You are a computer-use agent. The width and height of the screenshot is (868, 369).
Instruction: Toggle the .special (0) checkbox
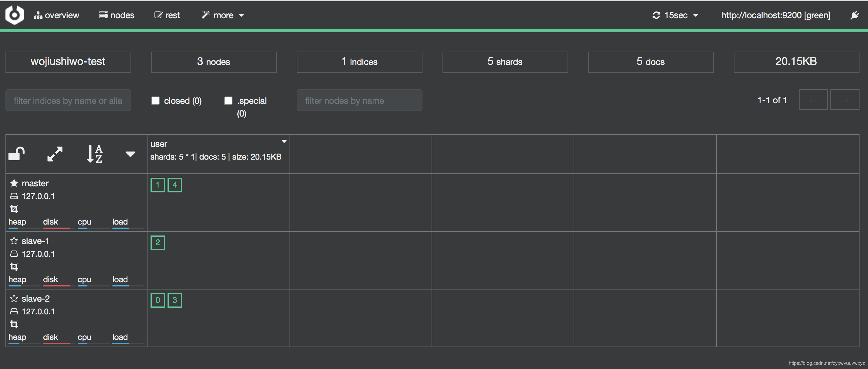point(228,101)
